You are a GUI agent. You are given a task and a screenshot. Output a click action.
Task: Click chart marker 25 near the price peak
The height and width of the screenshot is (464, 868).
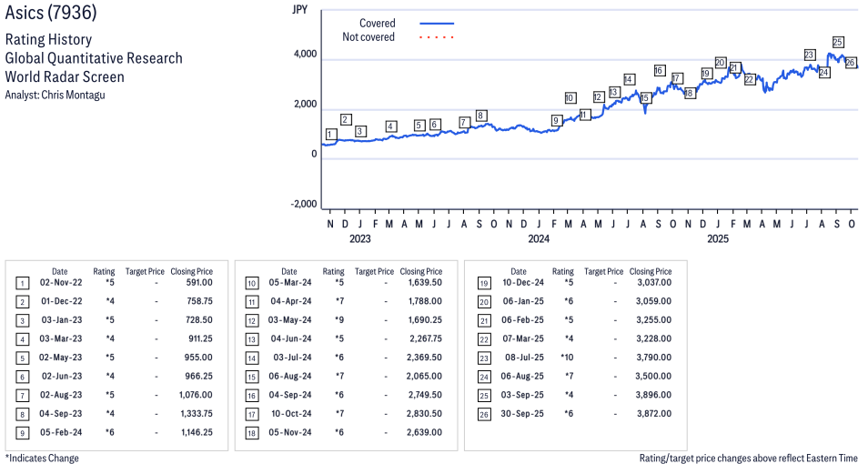coord(838,42)
